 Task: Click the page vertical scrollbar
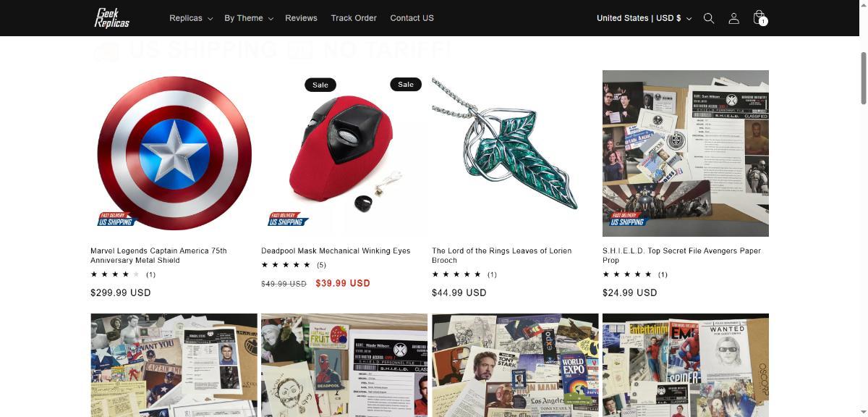click(864, 80)
